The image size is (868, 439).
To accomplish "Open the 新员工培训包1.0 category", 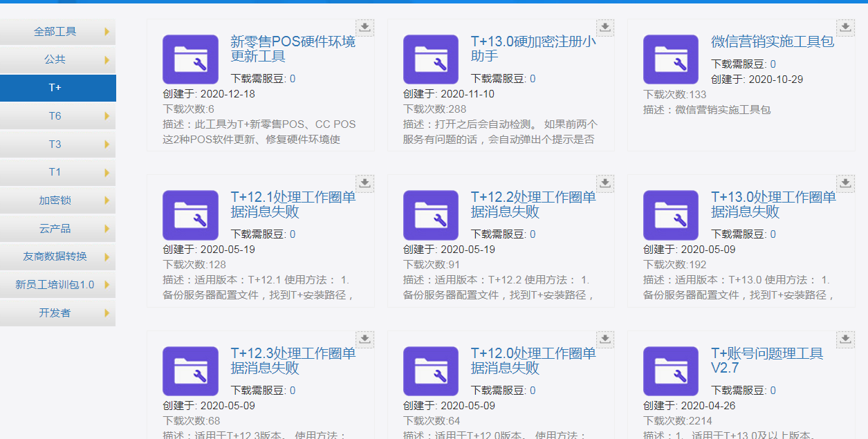I will click(x=57, y=285).
